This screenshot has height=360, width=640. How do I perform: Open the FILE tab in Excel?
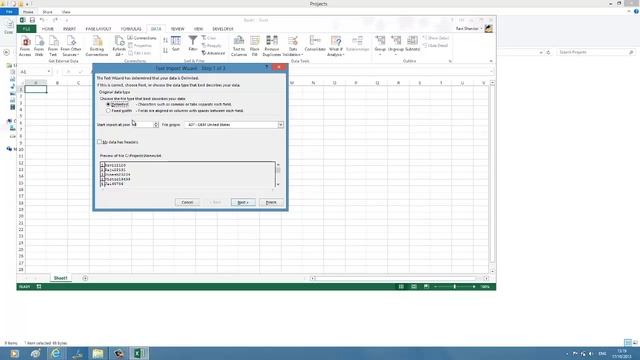point(26,29)
